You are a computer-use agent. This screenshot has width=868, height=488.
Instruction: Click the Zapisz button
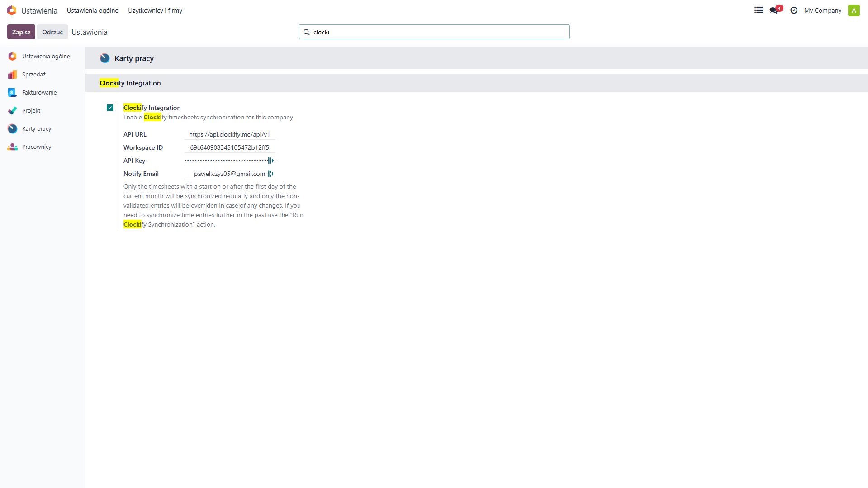[21, 32]
